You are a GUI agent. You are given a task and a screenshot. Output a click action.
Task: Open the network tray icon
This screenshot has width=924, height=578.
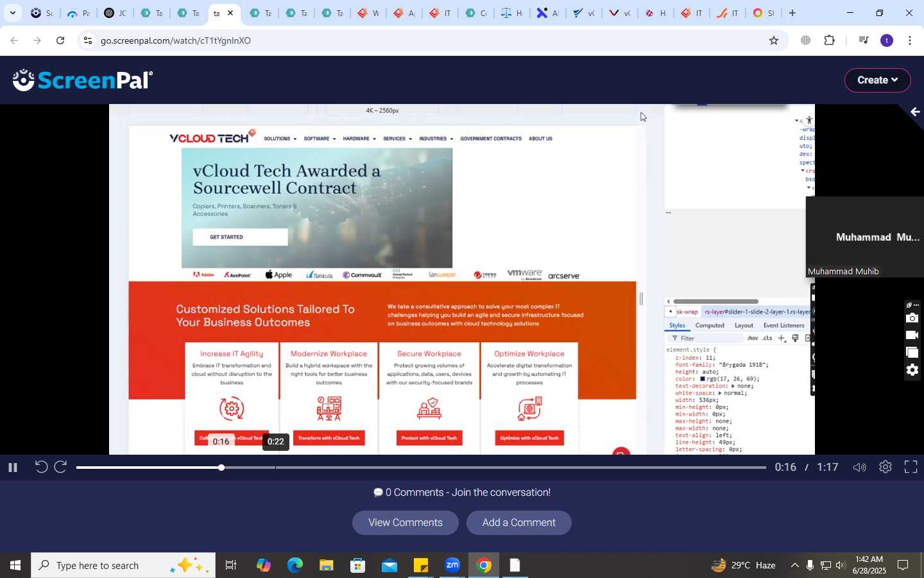[825, 566]
